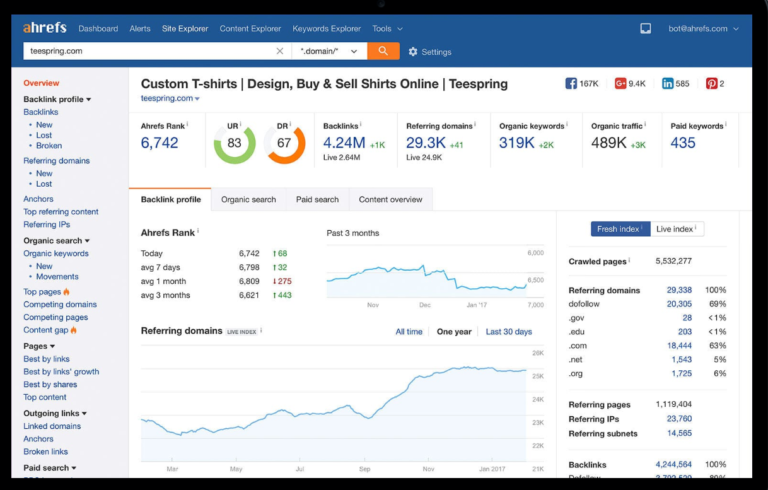Click the Overview sidebar link
The width and height of the screenshot is (768, 490).
(x=41, y=83)
